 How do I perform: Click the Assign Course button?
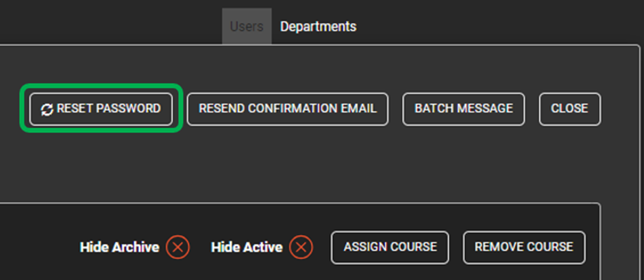(391, 247)
